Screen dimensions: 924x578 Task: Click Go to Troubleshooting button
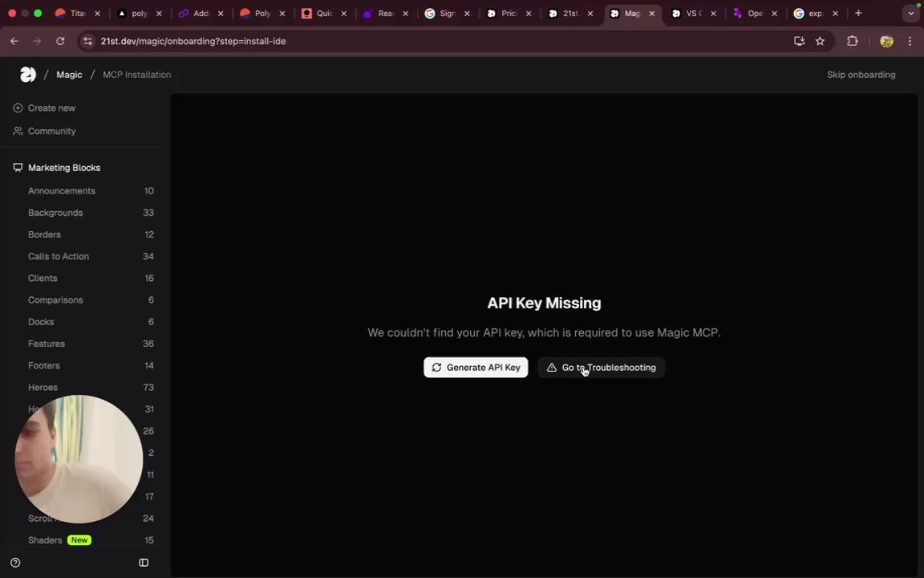(x=601, y=368)
